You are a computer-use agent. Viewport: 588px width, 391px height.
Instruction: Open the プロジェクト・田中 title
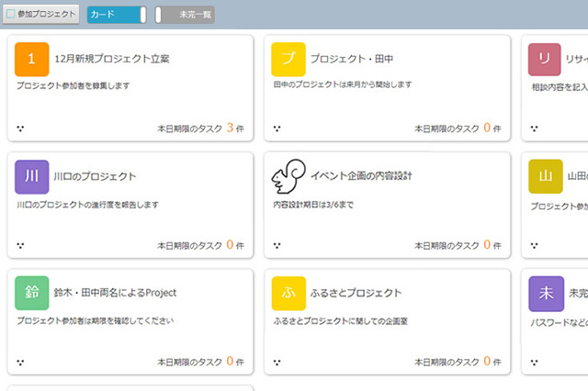tap(352, 59)
